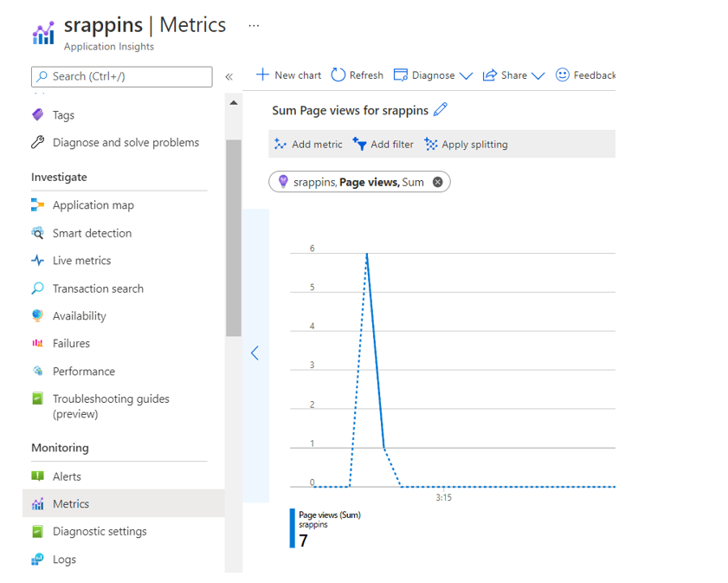Remove the Page views metric pill
Viewport: 728px width, 583px height.
coord(437,182)
